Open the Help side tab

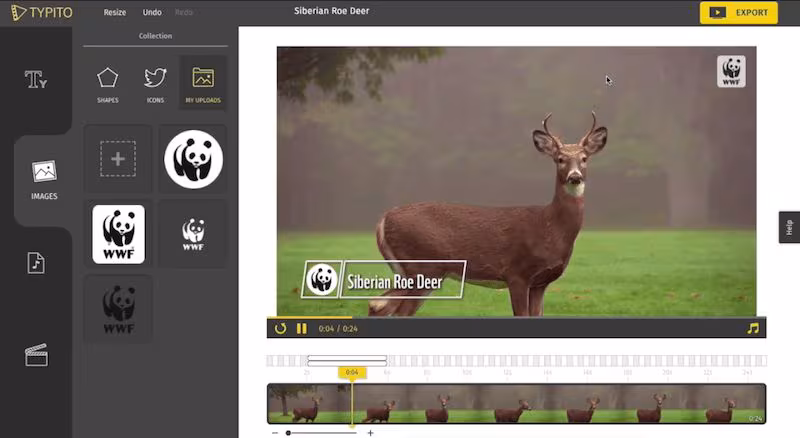(x=789, y=227)
